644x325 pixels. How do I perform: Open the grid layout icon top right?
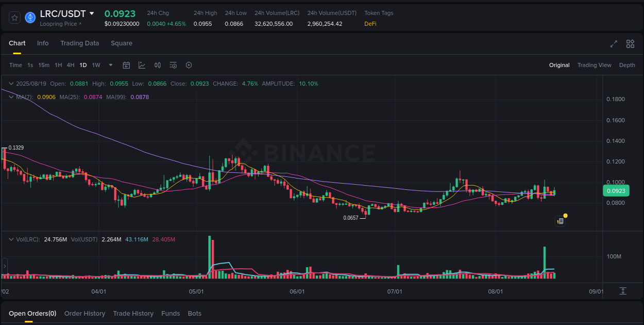tap(630, 44)
